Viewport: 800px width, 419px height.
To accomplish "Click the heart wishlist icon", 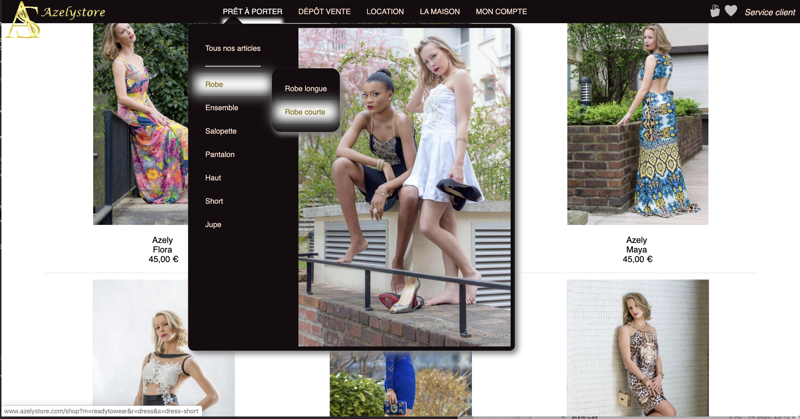I will [731, 11].
